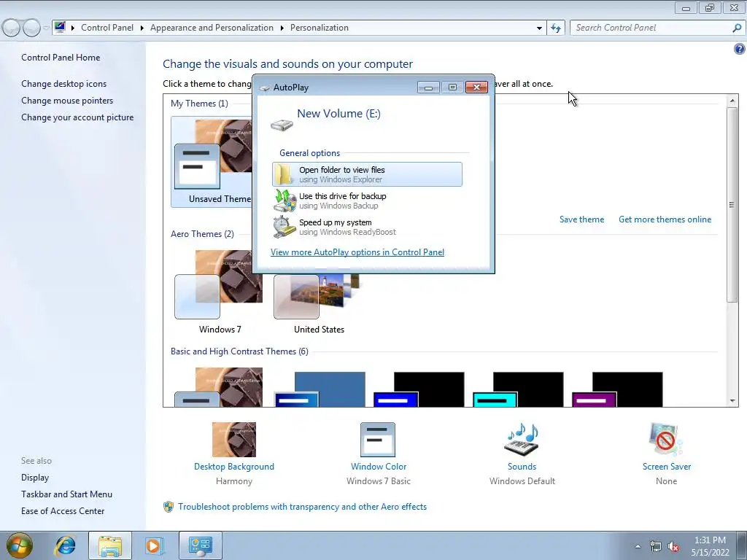The width and height of the screenshot is (747, 560).
Task: Click the AutoPlay title bar icon
Action: 265,87
